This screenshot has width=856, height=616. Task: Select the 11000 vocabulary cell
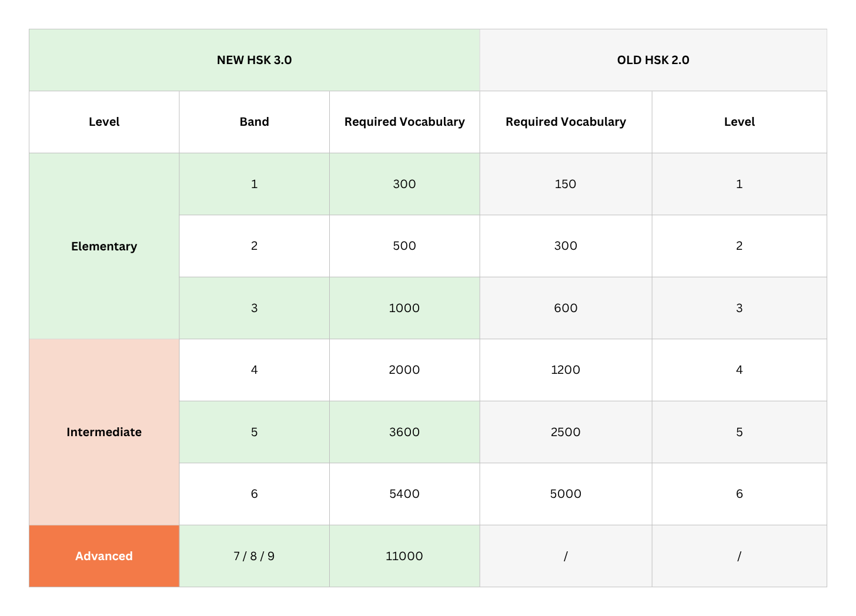(404, 556)
